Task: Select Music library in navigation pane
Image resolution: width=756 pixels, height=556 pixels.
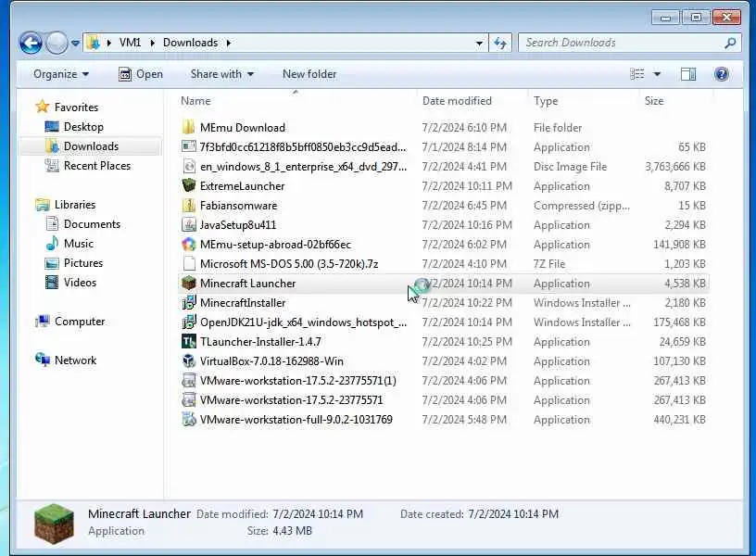Action: pyautogui.click(x=69, y=244)
